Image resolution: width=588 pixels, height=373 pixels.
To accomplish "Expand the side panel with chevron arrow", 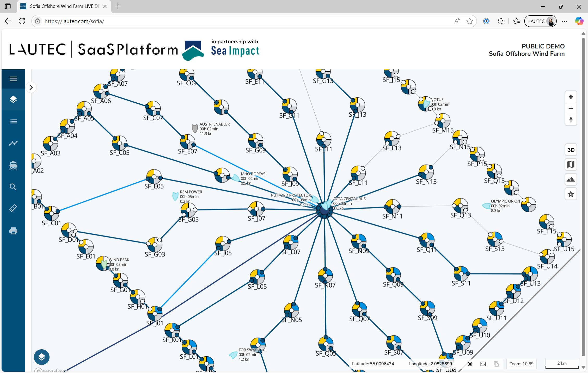I will coord(31,87).
